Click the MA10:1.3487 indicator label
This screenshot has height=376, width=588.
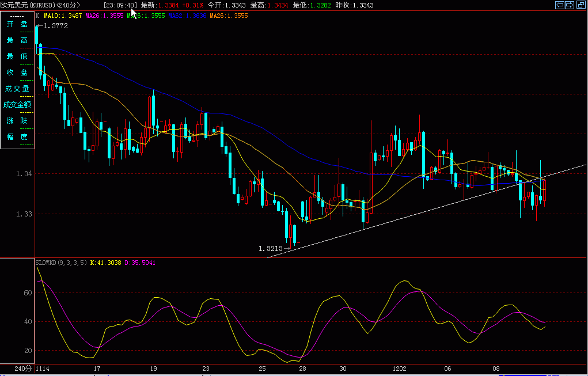pos(63,16)
